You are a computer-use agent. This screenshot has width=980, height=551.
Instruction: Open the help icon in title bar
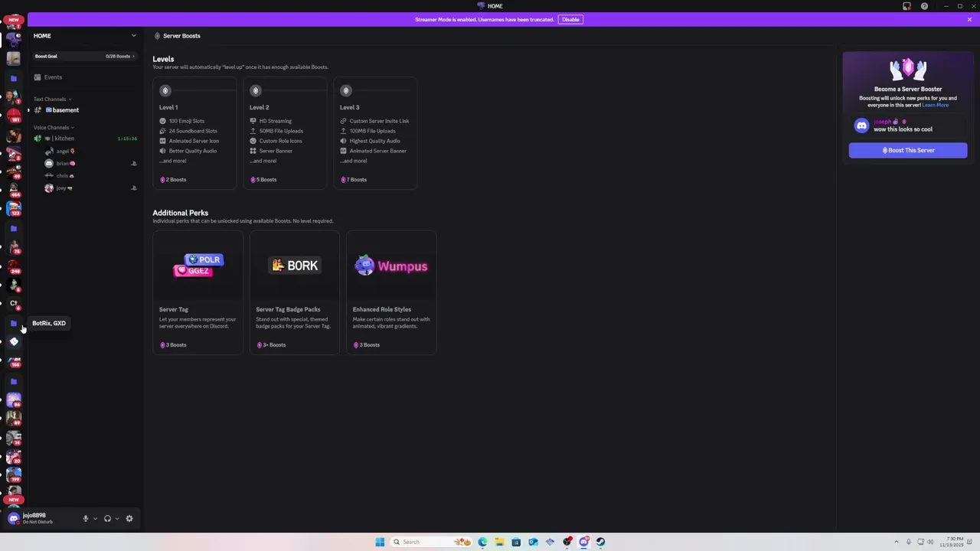(x=925, y=6)
